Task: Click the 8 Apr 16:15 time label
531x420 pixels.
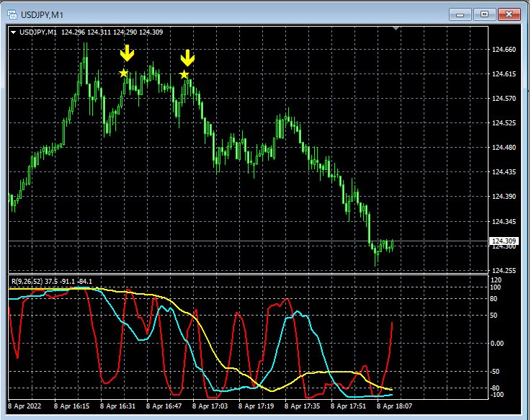Action: 71,406
